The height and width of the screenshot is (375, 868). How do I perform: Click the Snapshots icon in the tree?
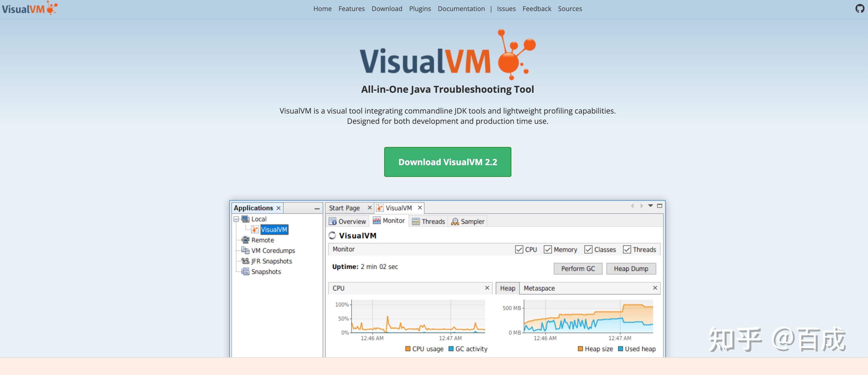tap(245, 271)
